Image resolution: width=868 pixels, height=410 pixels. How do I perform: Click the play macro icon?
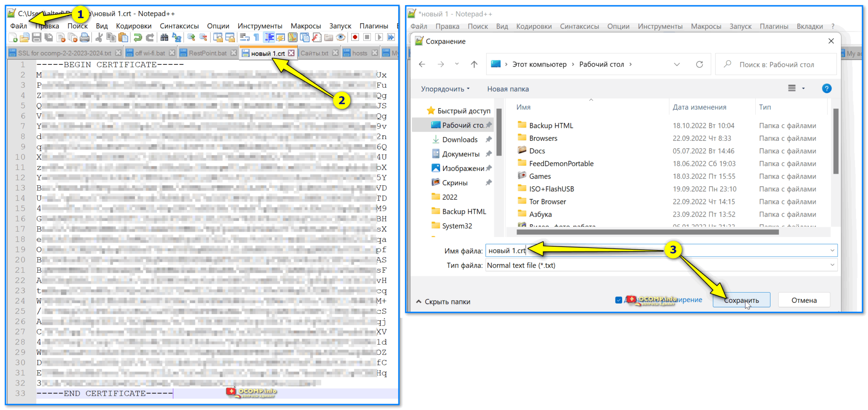(x=379, y=38)
